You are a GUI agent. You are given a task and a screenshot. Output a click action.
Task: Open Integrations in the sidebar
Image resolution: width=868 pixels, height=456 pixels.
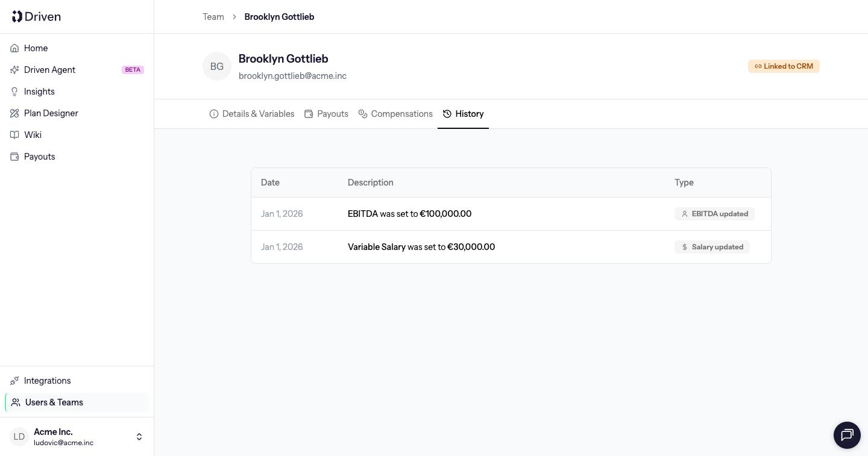(77, 381)
